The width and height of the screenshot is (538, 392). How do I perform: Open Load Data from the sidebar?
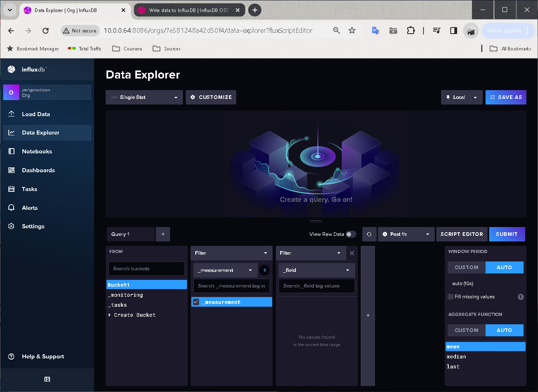coord(36,114)
